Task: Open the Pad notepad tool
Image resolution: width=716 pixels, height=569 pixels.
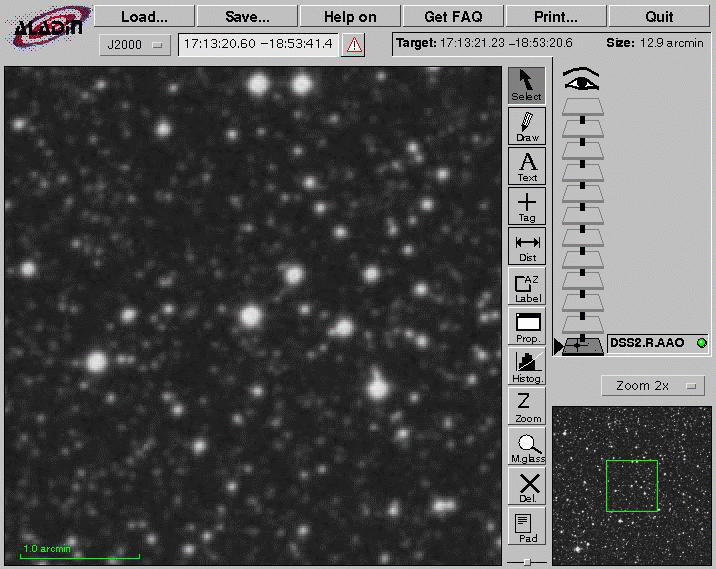Action: (526, 527)
